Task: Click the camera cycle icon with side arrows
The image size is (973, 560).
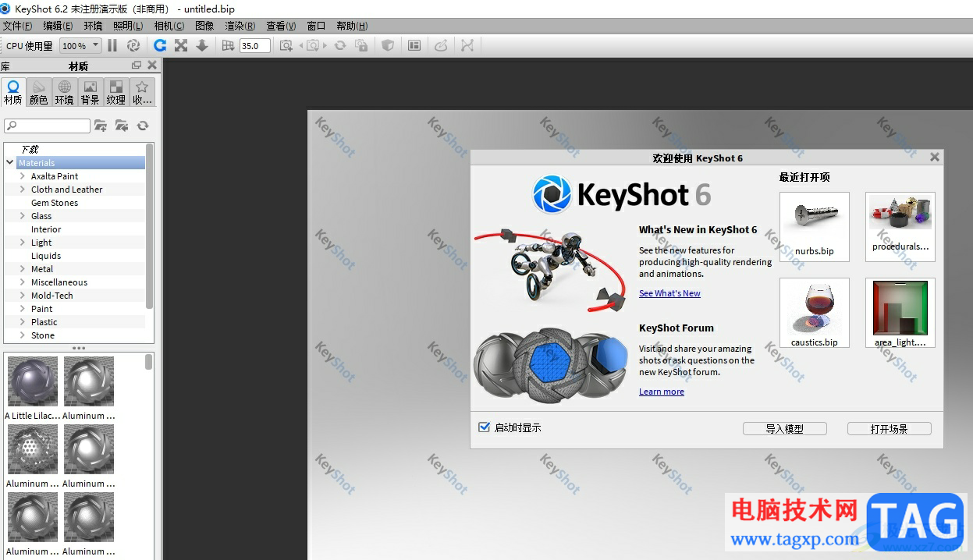Action: [314, 46]
